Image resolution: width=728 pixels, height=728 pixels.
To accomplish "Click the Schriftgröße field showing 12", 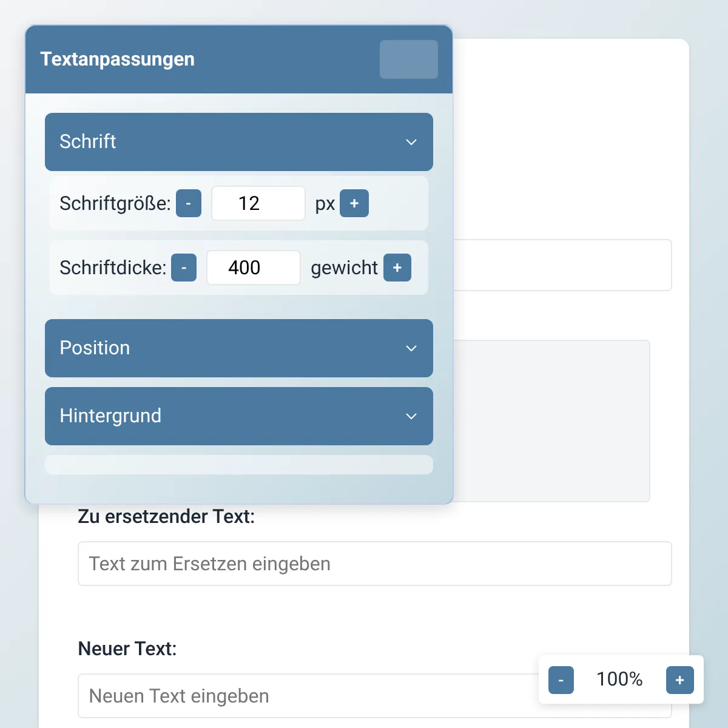I will point(258,203).
